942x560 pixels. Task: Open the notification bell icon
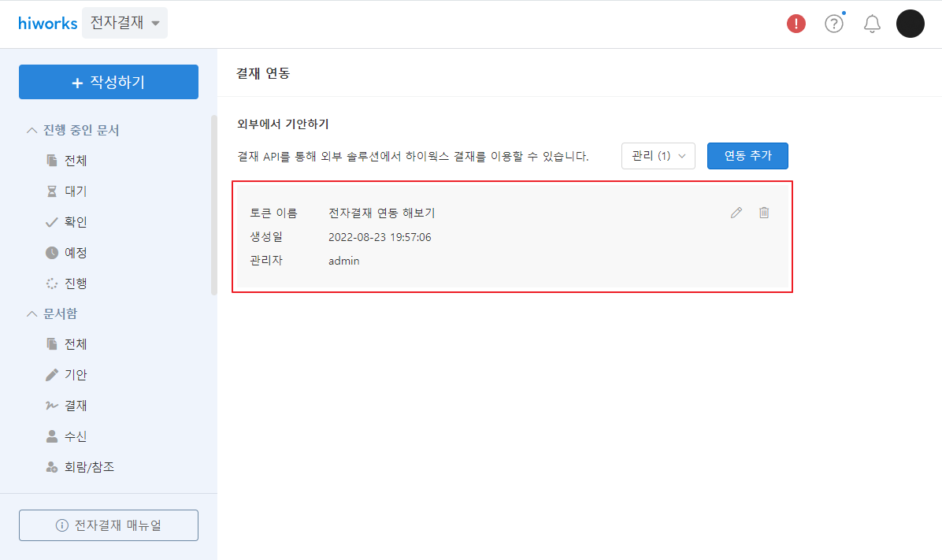[x=872, y=24]
